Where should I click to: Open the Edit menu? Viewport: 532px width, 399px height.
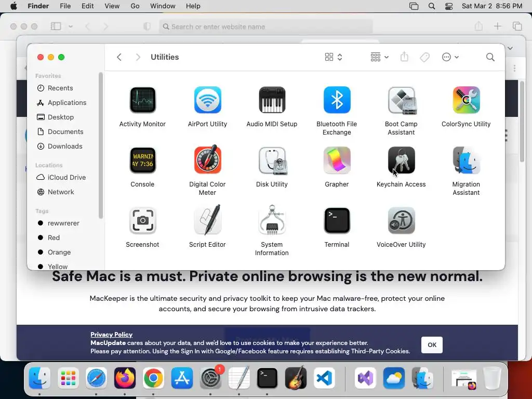tap(87, 6)
